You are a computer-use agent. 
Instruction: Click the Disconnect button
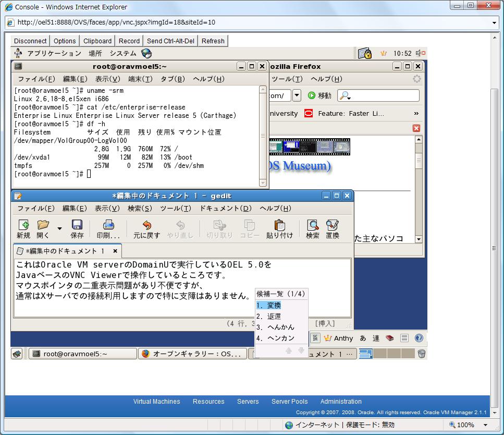tap(30, 41)
